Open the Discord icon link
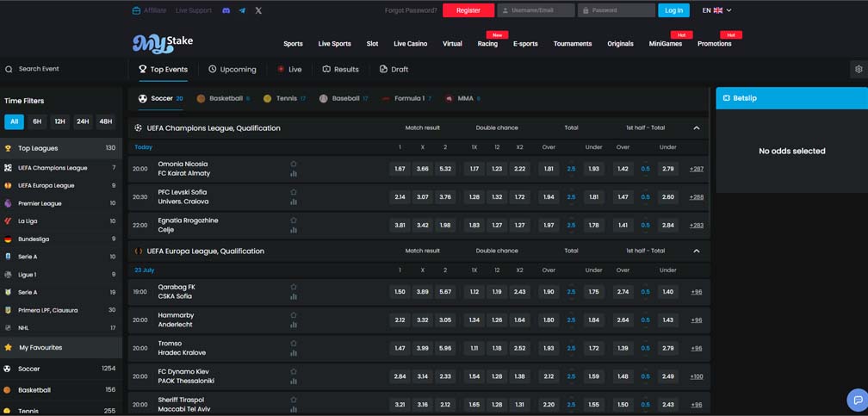This screenshot has height=416, width=868. (x=226, y=10)
